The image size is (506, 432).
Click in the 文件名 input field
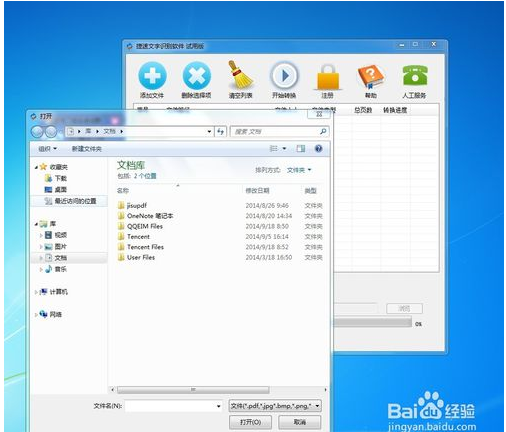pos(170,406)
